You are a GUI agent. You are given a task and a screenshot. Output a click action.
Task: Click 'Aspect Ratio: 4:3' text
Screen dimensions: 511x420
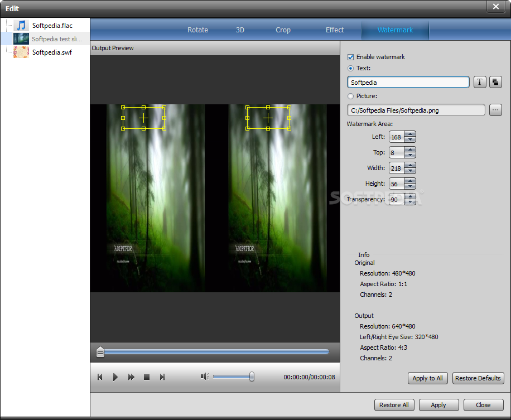point(384,347)
